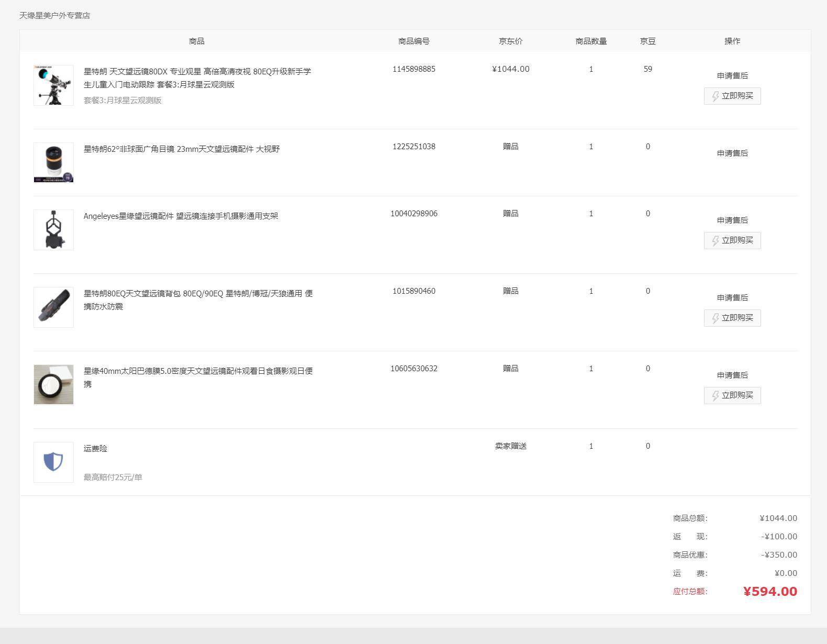This screenshot has width=827, height=644.
Task: Click the 应付总额 amount ¥594.00
Action: coord(770,592)
